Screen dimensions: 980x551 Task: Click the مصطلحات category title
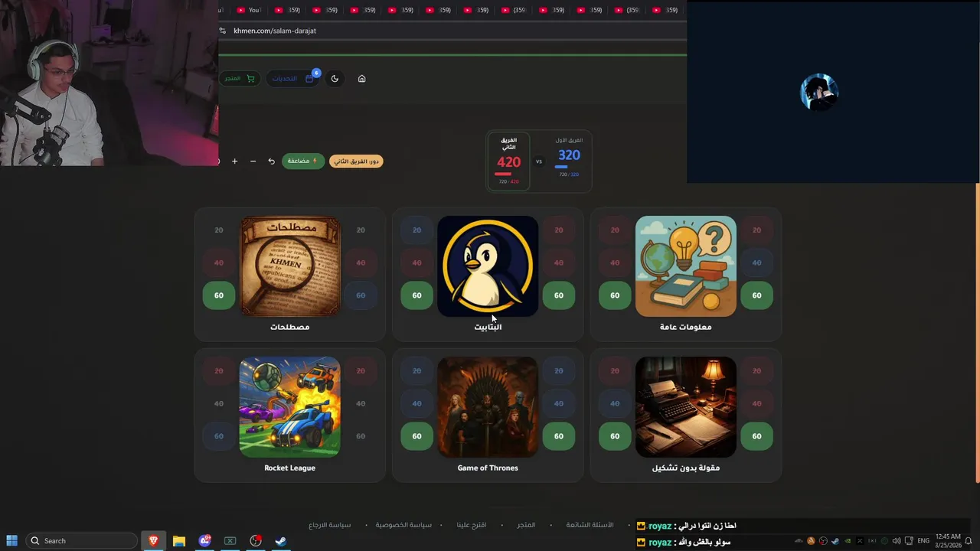click(x=289, y=327)
